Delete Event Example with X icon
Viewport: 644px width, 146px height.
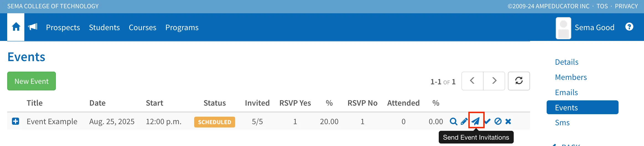pyautogui.click(x=508, y=121)
